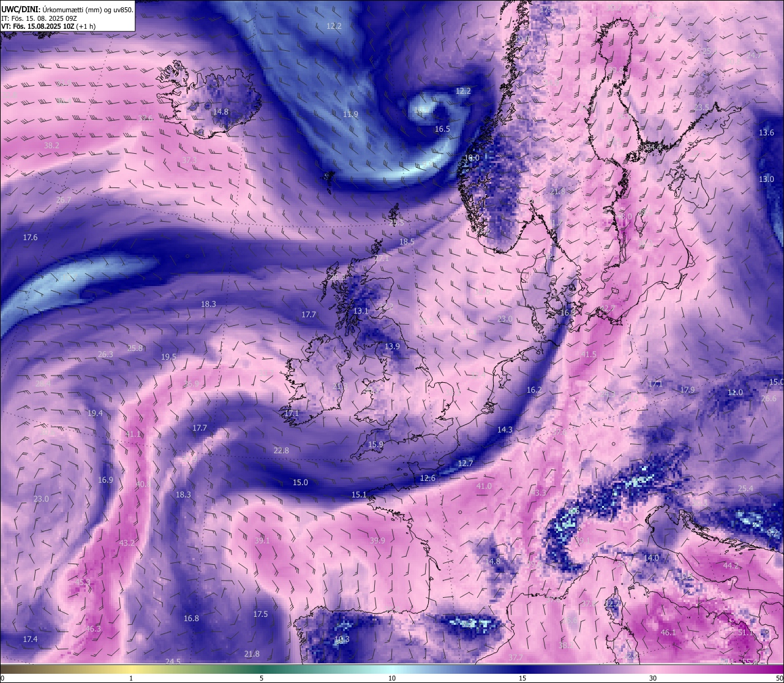Click the 26.6 value at right edge
This screenshot has width=784, height=683.
click(769, 398)
